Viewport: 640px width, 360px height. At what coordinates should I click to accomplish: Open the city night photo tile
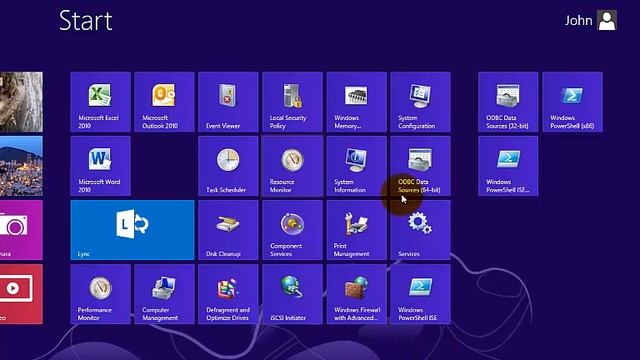(x=21, y=166)
